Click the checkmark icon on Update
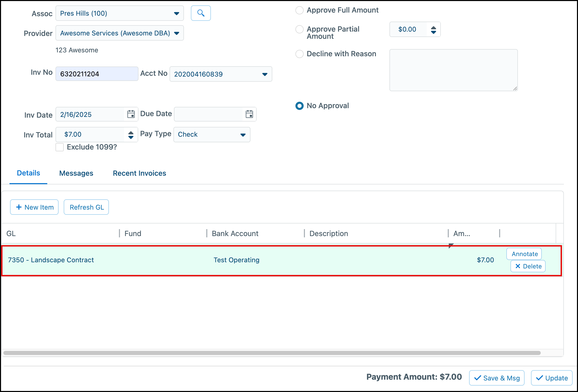 [540, 378]
